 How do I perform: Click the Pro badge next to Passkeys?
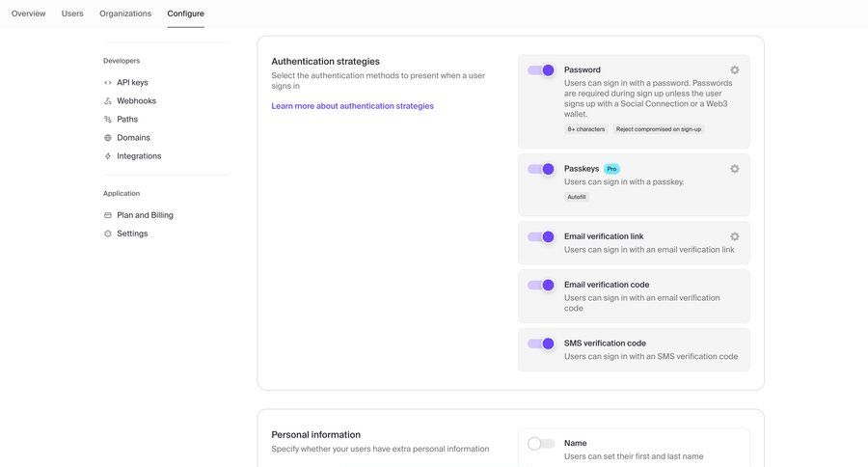point(611,169)
